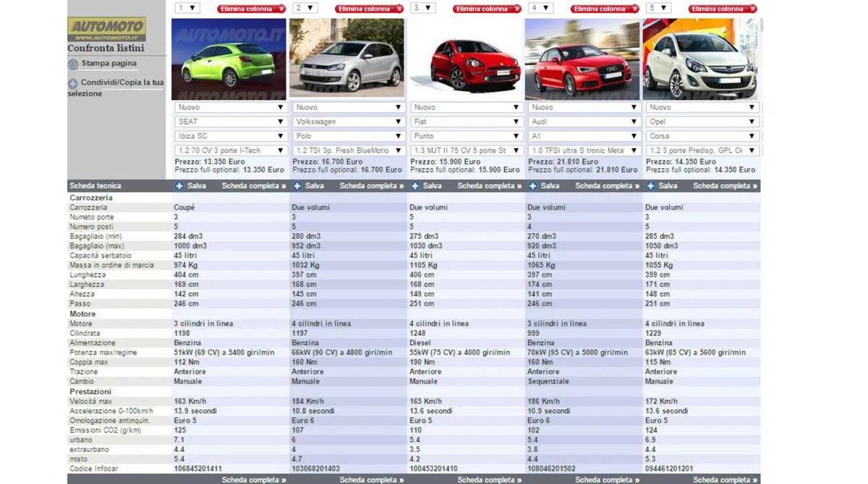Open the 1.2 70 CV 3 porte I-Tech version dropdown
This screenshot has width=868, height=484.
click(231, 150)
